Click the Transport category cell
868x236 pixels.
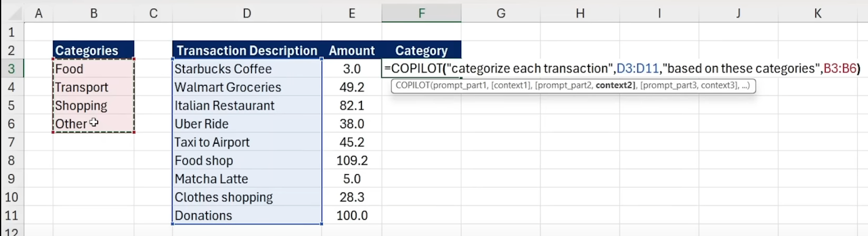pyautogui.click(x=94, y=87)
